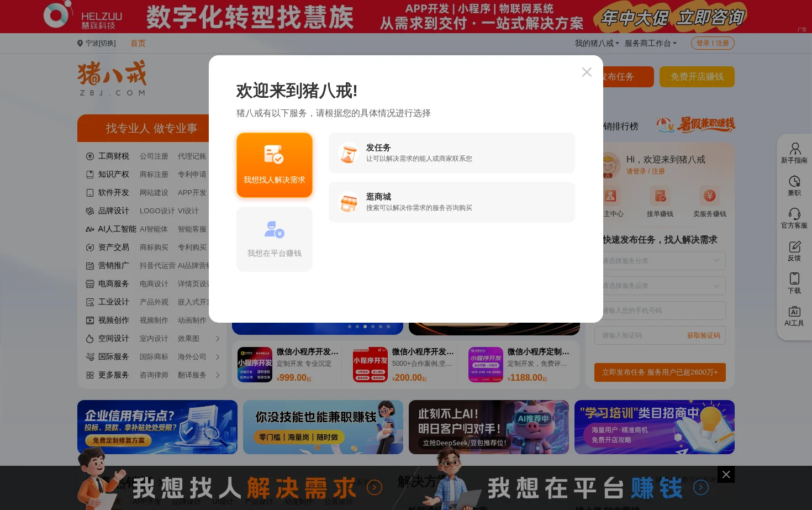Open 下载 phone icon in sidebar
The height and width of the screenshot is (510, 812).
click(x=794, y=283)
